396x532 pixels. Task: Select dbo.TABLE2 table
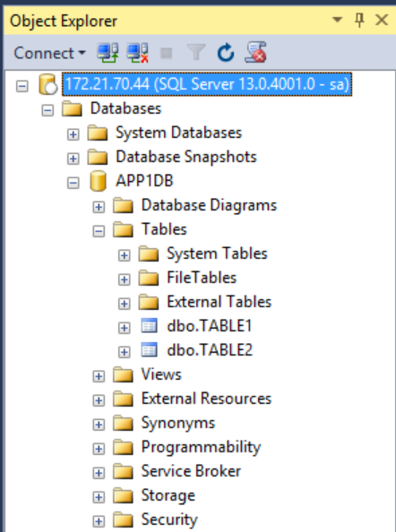click(x=210, y=350)
